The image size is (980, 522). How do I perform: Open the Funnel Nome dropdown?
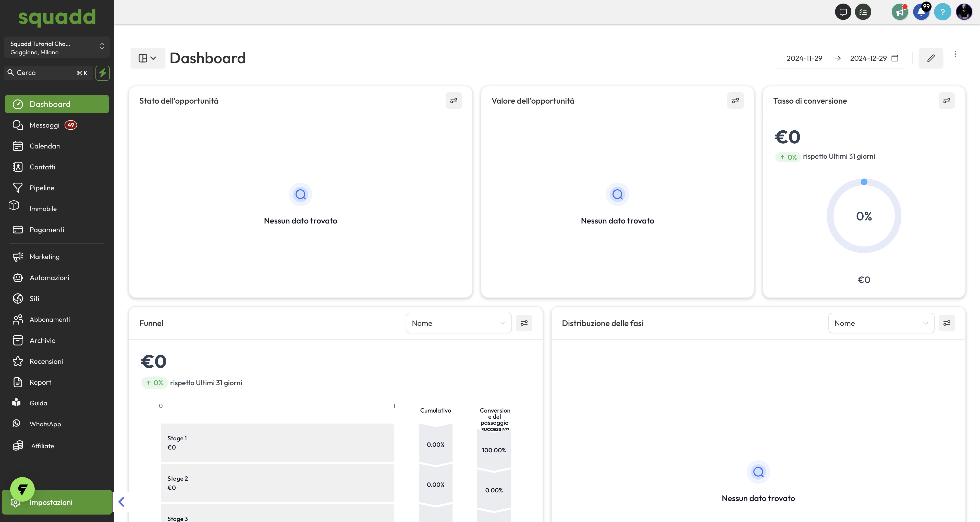point(458,323)
